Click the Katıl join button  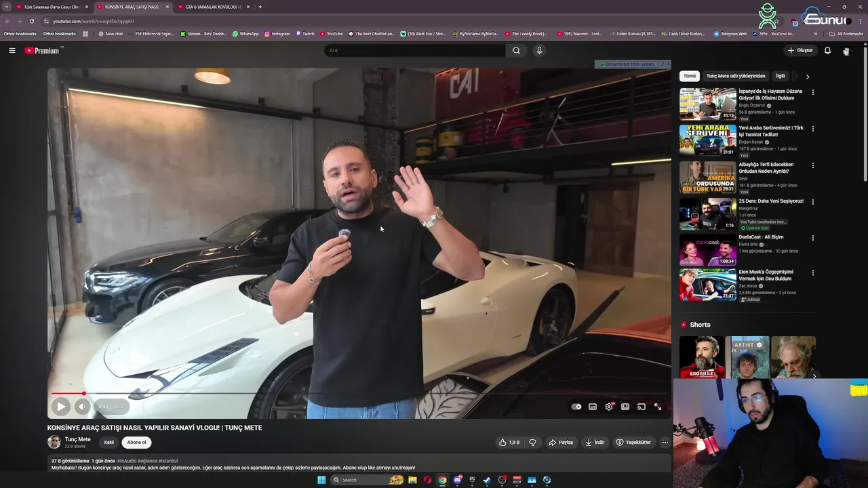click(108, 443)
